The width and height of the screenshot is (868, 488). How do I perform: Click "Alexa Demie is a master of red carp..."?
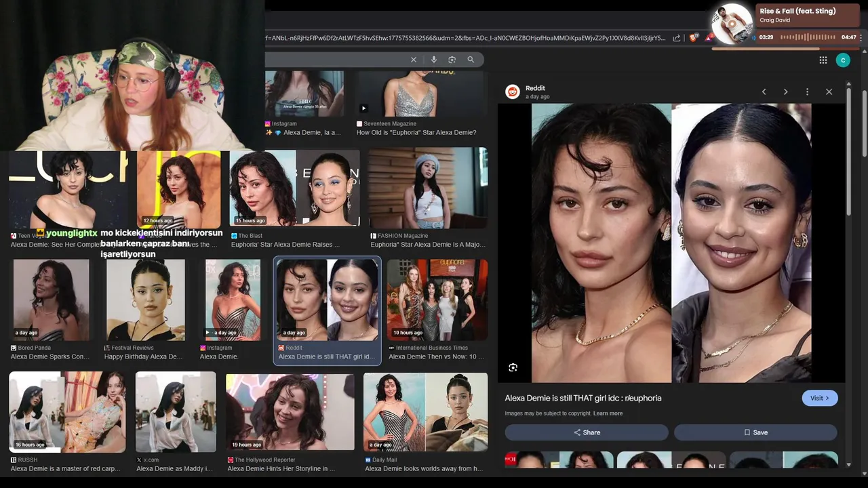(x=65, y=468)
